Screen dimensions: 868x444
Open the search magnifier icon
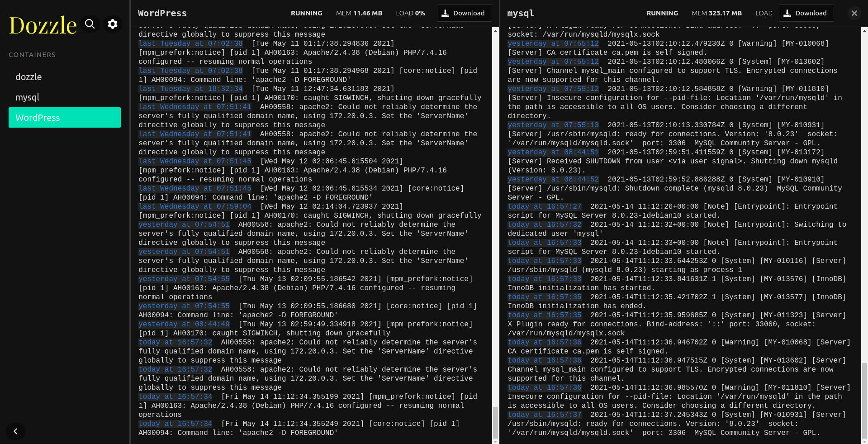click(90, 24)
